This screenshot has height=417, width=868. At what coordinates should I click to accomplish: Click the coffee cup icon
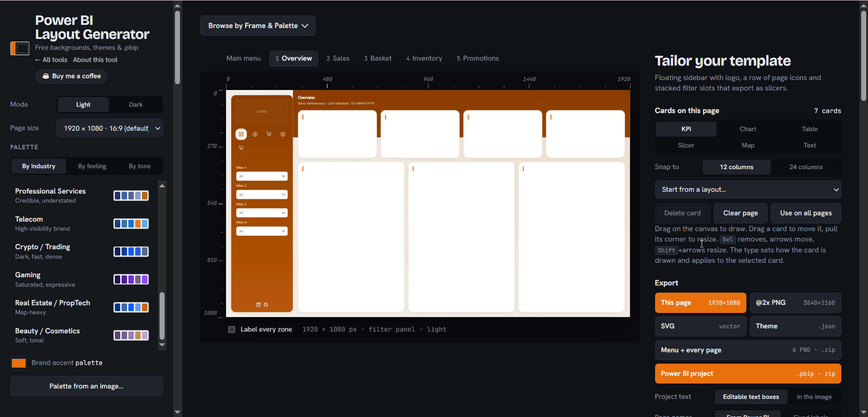coord(46,76)
